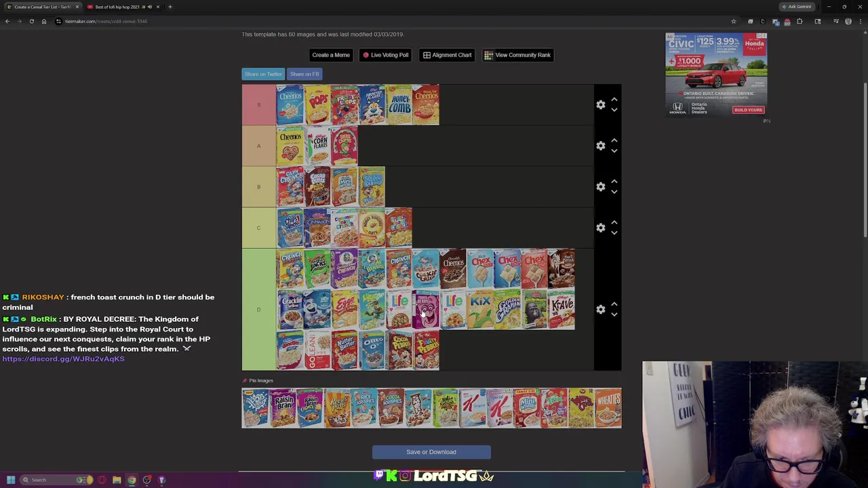Select Corn Flakes box in A tier
868x488 pixels.
pos(317,146)
